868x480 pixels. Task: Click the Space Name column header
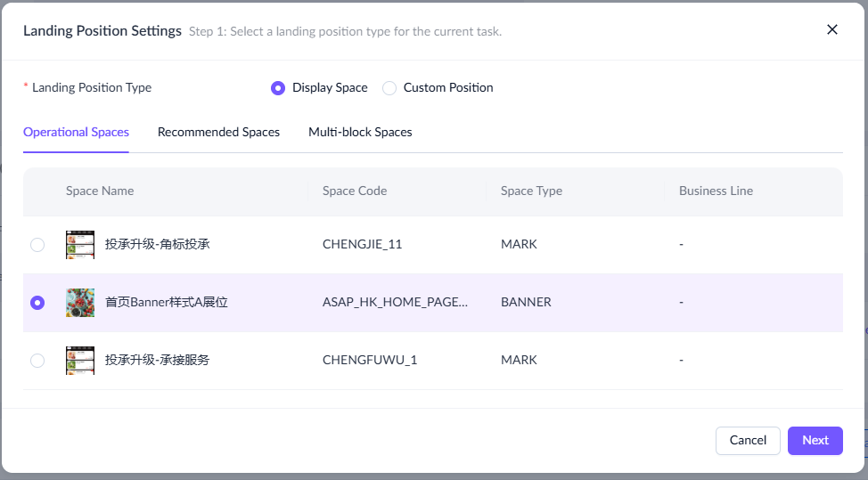tap(100, 191)
